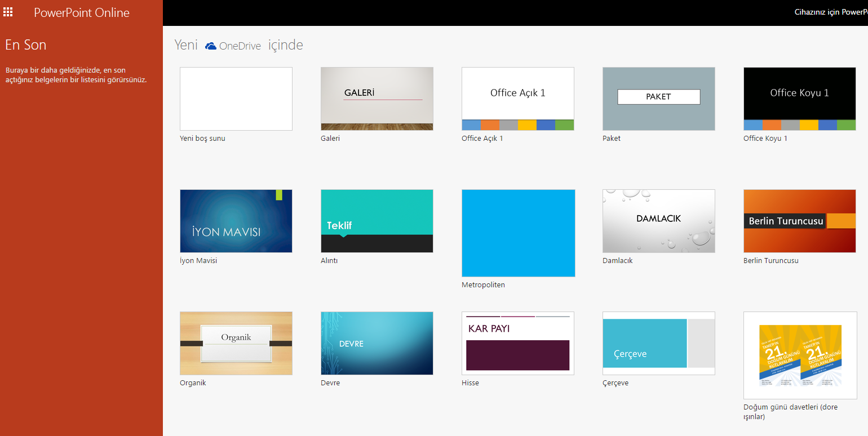Choose the Organik template thumbnail

pyautogui.click(x=236, y=343)
